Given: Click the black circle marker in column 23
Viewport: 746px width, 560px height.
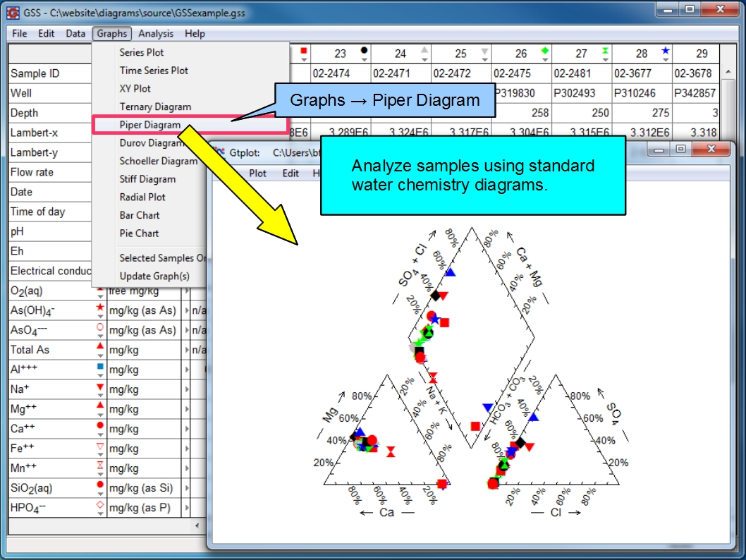Looking at the screenshot, I should [x=364, y=50].
